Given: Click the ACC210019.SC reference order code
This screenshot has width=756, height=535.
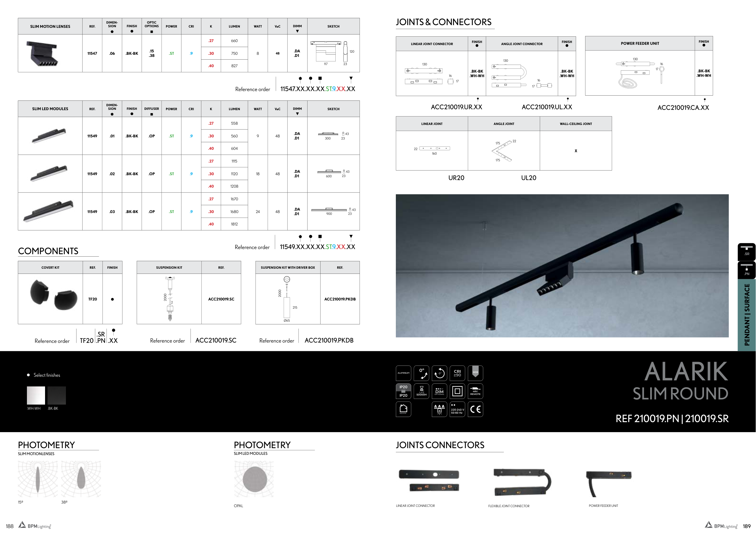Looking at the screenshot, I should tap(216, 340).
